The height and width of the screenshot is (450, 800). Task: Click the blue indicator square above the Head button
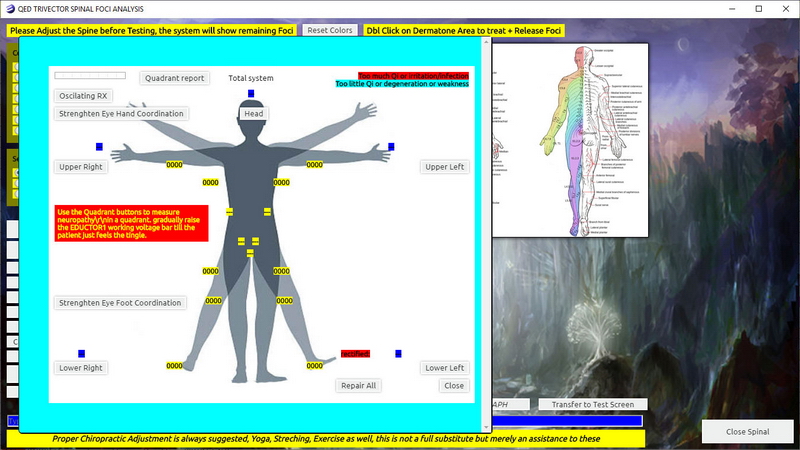(x=251, y=94)
